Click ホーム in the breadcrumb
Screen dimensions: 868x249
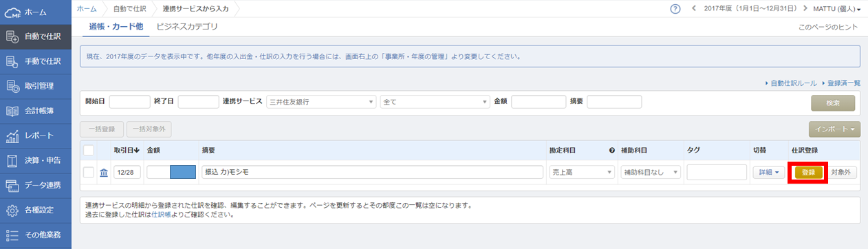87,8
